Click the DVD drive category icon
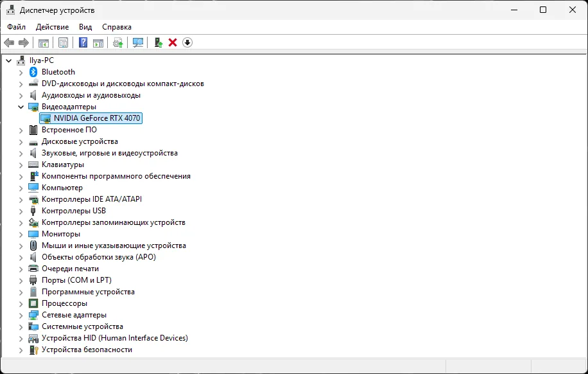588x374 pixels. tap(33, 84)
